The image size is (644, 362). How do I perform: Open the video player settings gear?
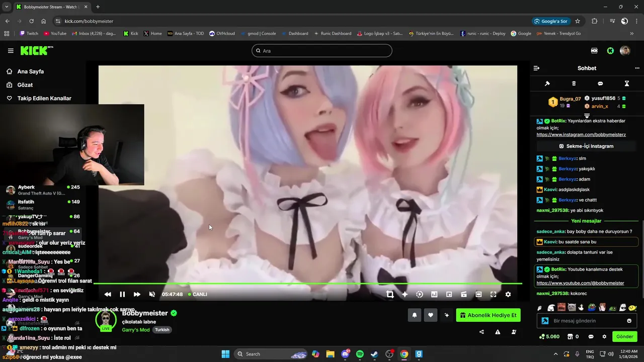(508, 294)
